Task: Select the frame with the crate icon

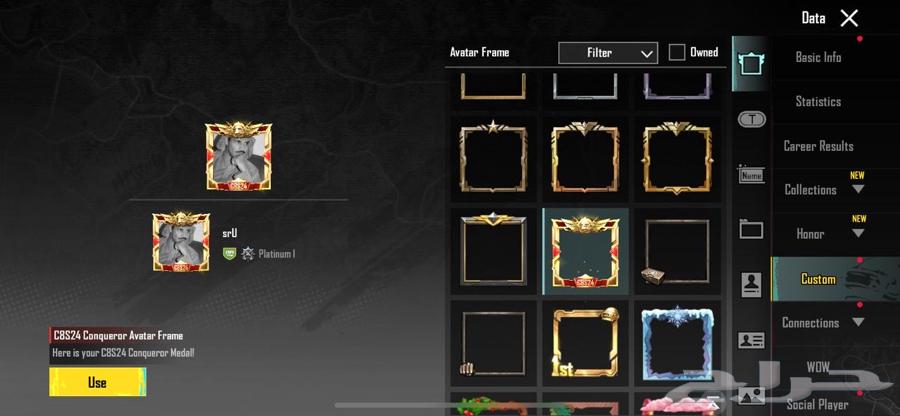Action: [677, 251]
